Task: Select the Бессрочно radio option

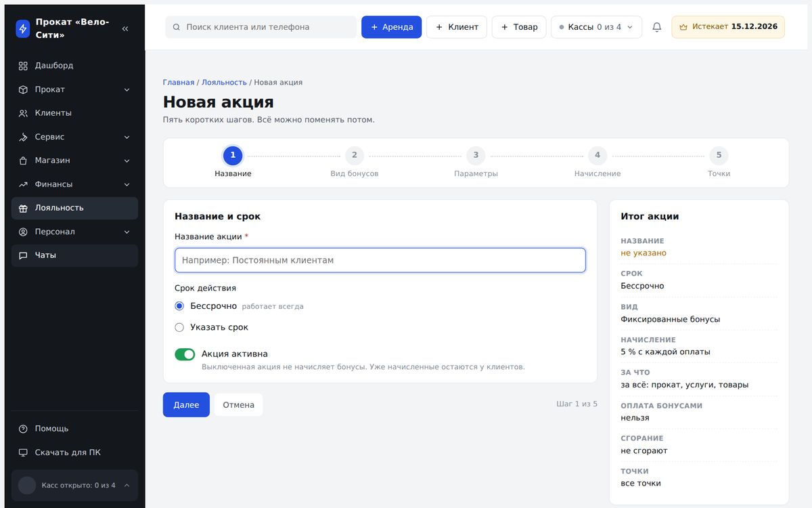Action: pyautogui.click(x=179, y=306)
